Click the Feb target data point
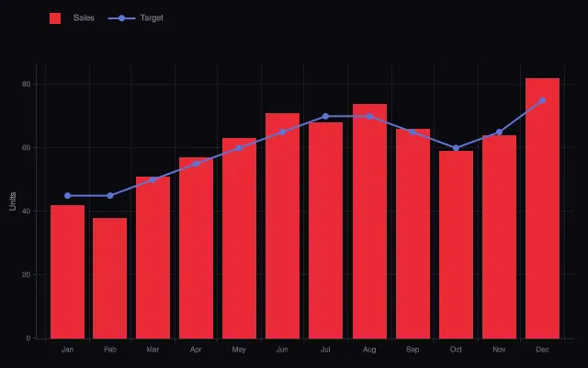588x368 pixels. [x=110, y=196]
